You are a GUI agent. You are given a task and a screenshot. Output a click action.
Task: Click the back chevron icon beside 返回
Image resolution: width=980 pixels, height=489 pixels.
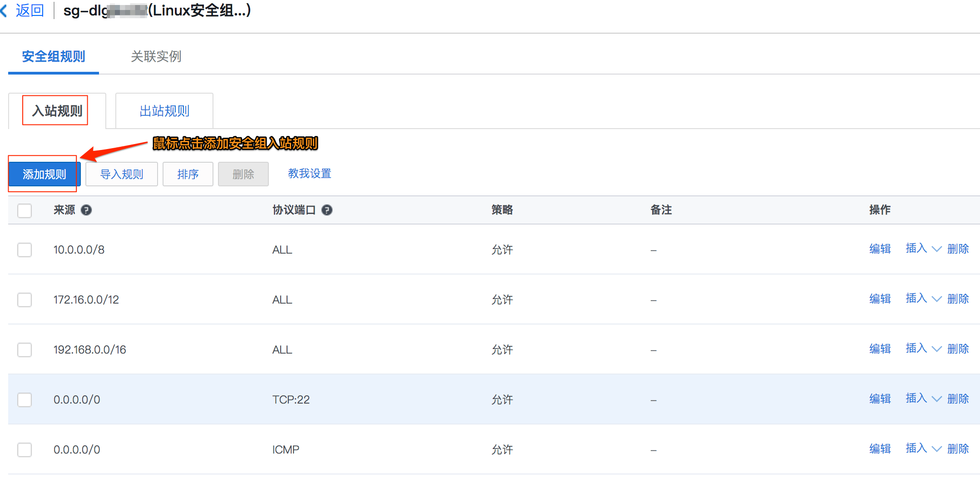(4, 10)
